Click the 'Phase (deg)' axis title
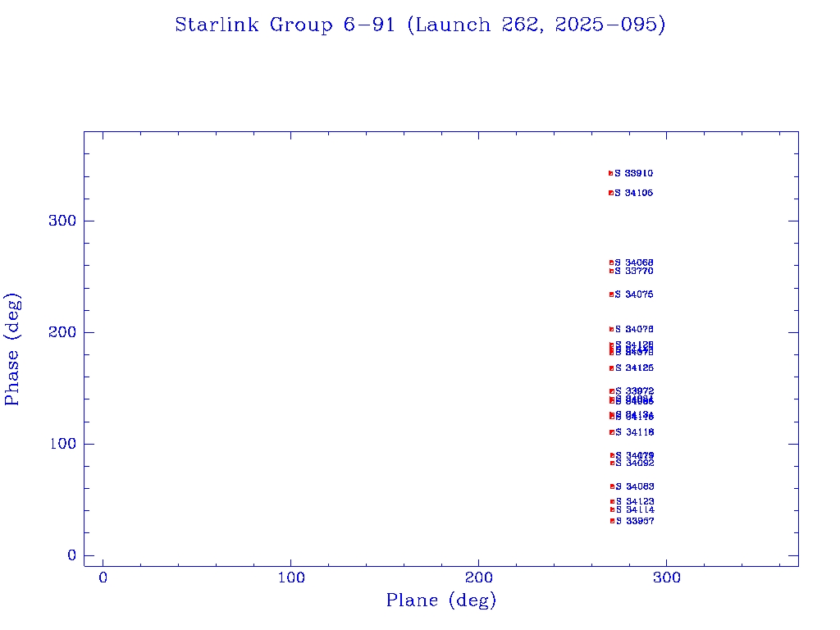The image size is (840, 630). (x=12, y=349)
